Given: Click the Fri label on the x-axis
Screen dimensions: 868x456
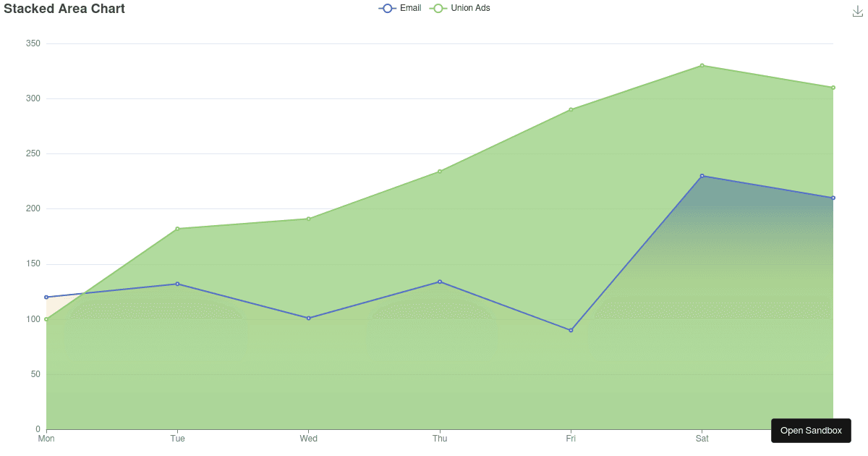Looking at the screenshot, I should [571, 439].
